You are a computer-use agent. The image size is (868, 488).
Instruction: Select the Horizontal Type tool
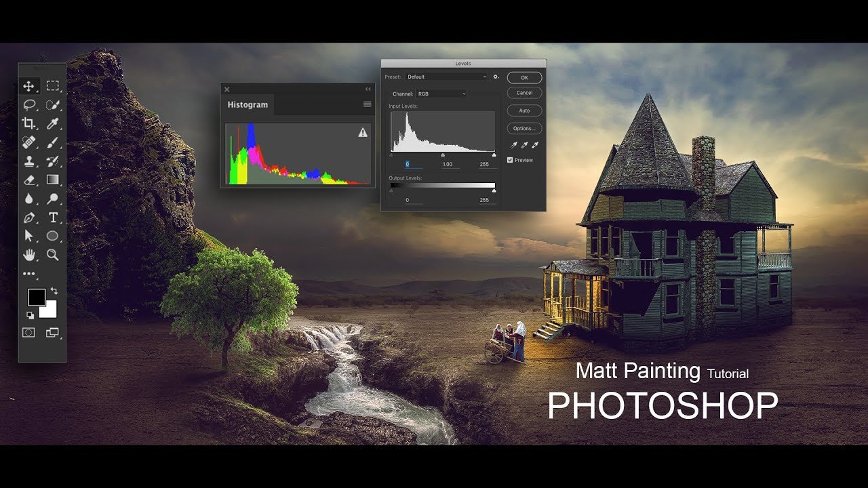pyautogui.click(x=52, y=218)
